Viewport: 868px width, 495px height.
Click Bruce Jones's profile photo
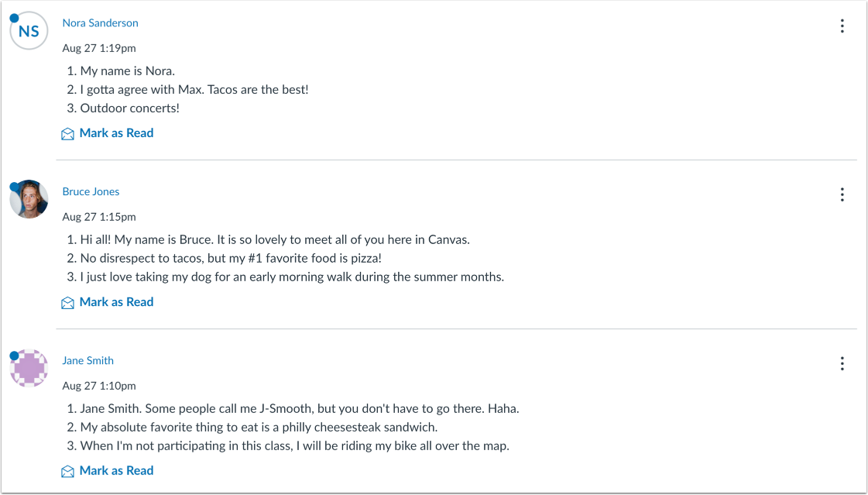click(29, 200)
